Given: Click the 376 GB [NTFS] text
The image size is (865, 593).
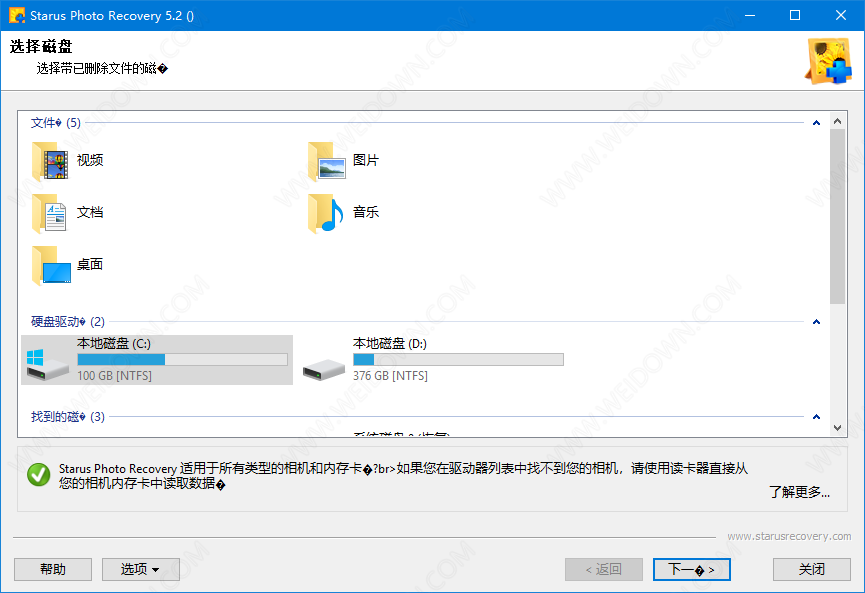Looking at the screenshot, I should click(x=390, y=376).
